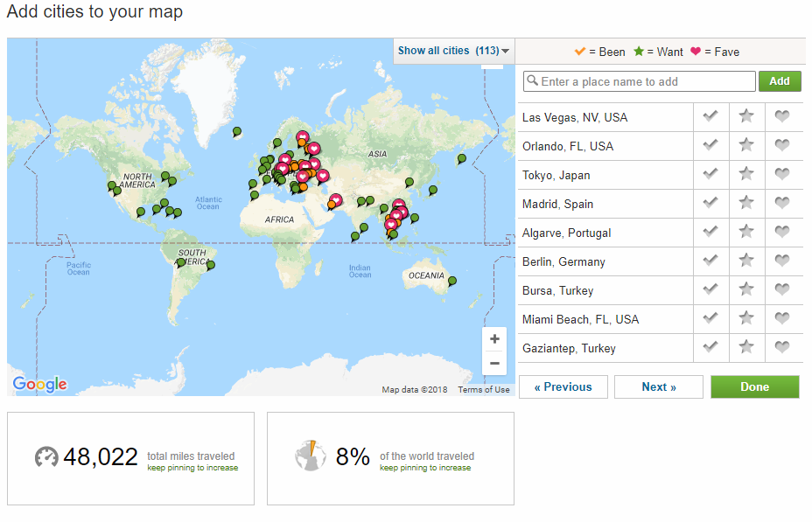812x522 pixels.
Task: Heart Miami Beach, FL, USA as Fave
Action: pos(782,318)
